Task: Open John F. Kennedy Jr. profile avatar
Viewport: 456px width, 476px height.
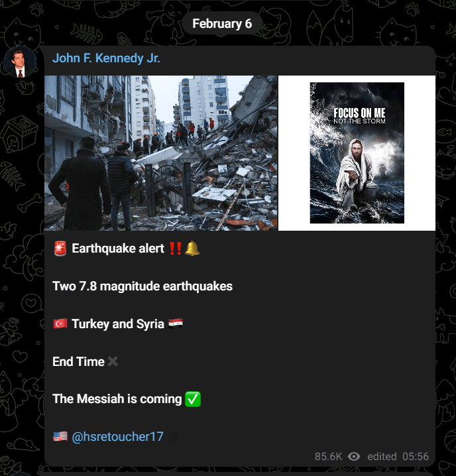Action: [21, 62]
